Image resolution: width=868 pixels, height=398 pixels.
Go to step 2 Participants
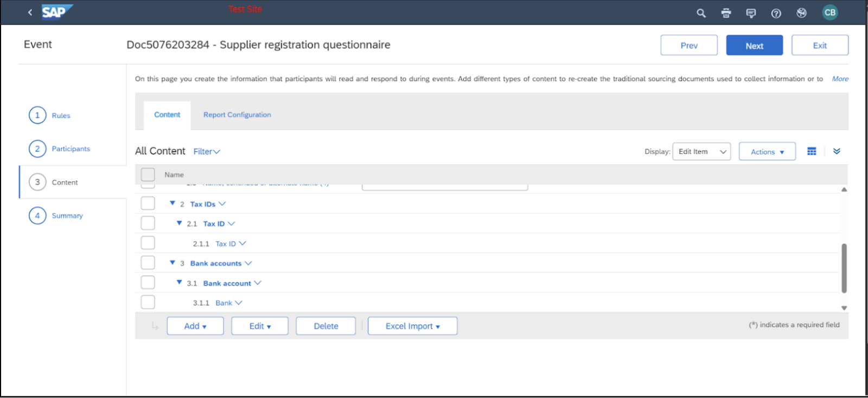pyautogui.click(x=60, y=148)
